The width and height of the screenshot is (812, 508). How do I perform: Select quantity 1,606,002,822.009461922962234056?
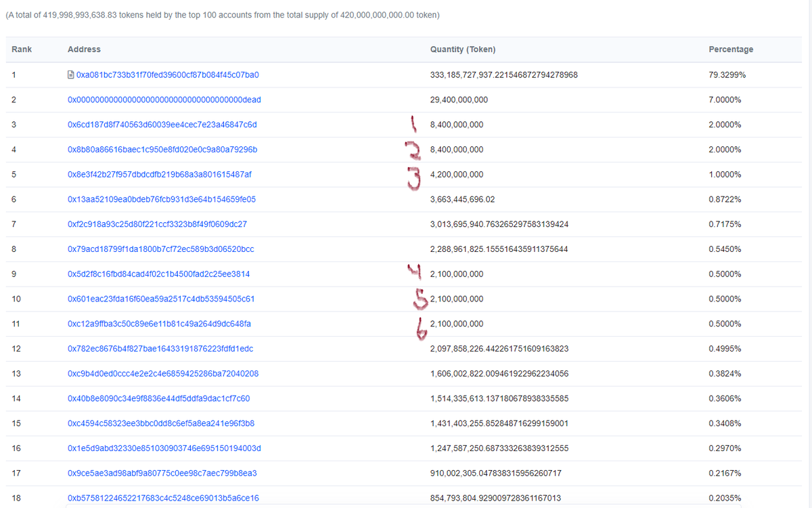pos(499,373)
